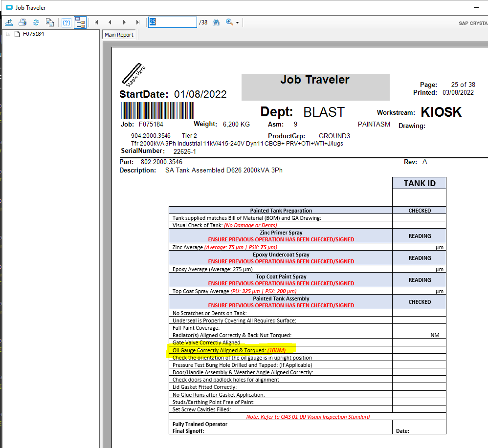Click the Copy icon in the toolbar
This screenshot has height=448, width=488.
(x=50, y=22)
